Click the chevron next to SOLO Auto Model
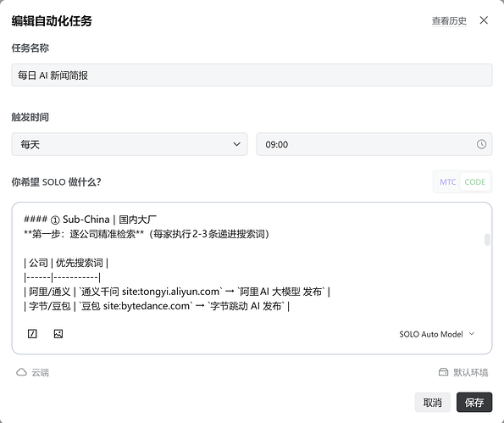 pyautogui.click(x=472, y=334)
